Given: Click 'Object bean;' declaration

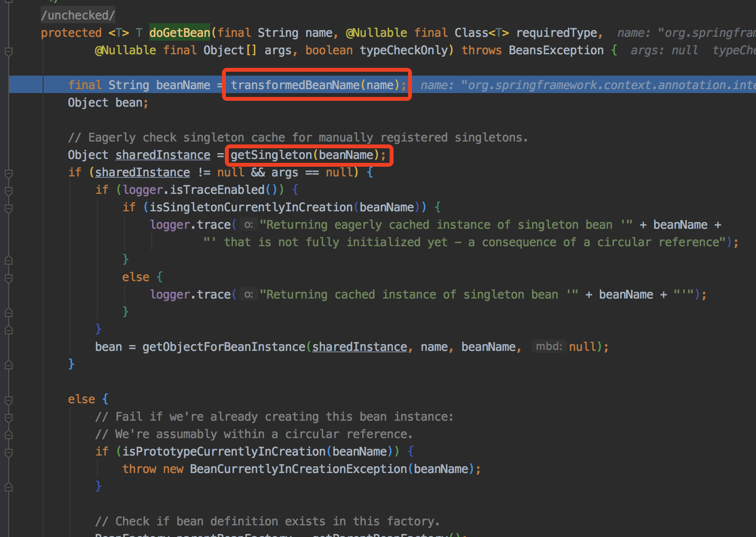Looking at the screenshot, I should tap(108, 102).
